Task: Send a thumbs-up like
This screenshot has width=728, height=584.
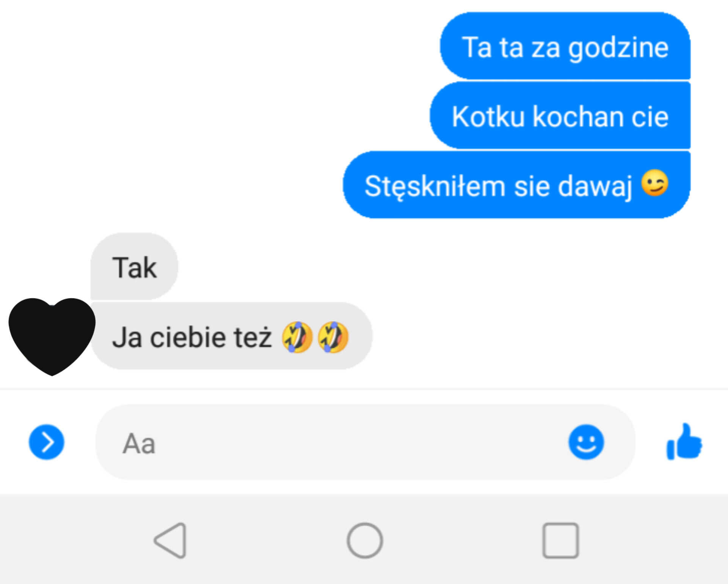Action: coord(684,441)
